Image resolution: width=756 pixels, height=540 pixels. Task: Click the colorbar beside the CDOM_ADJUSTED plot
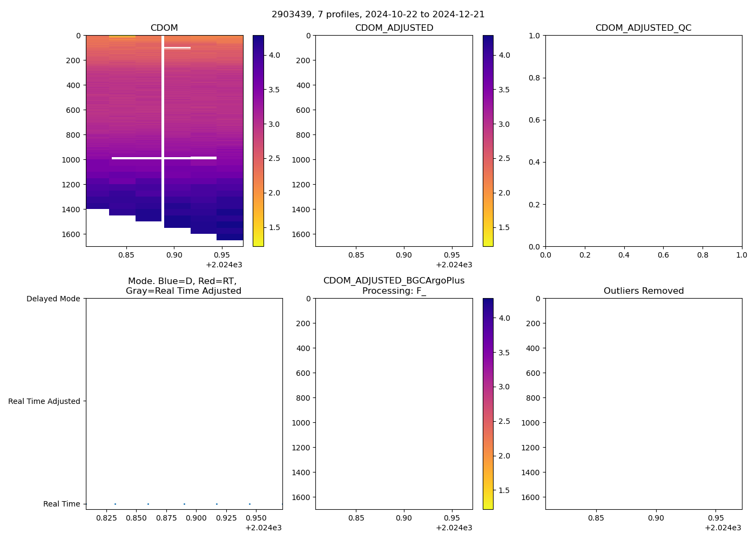pos(488,140)
